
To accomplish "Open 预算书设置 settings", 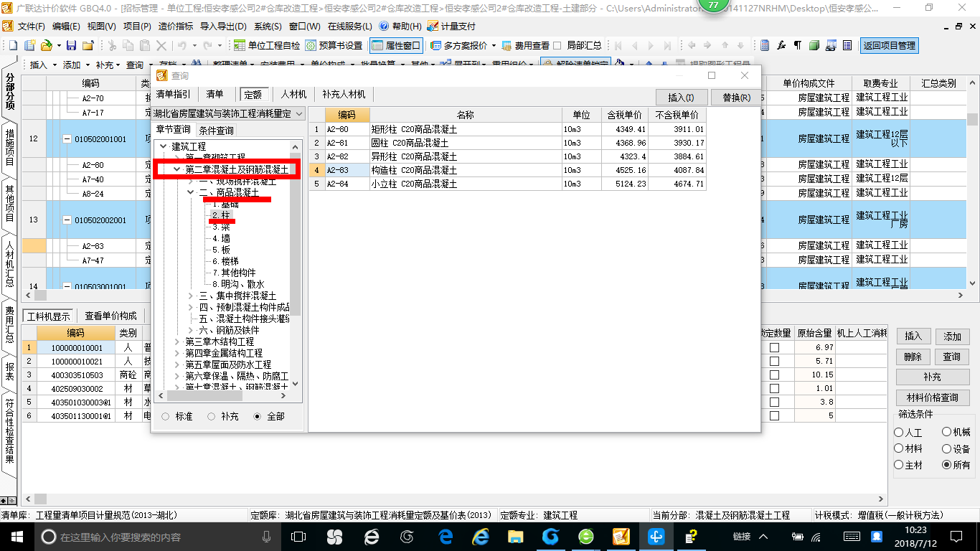I will pos(334,45).
